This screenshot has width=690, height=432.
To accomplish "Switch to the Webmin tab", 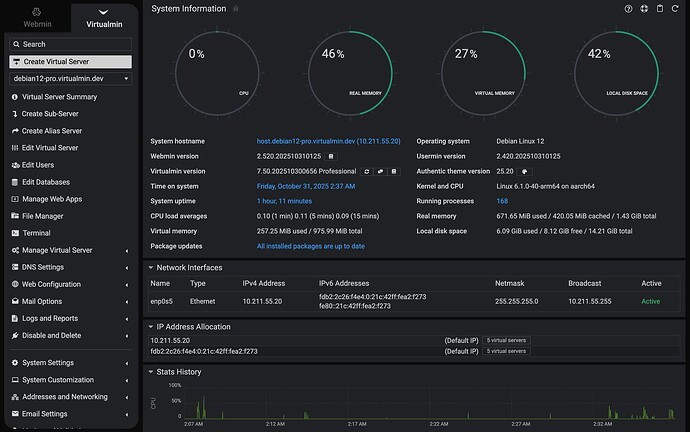I will coord(35,16).
